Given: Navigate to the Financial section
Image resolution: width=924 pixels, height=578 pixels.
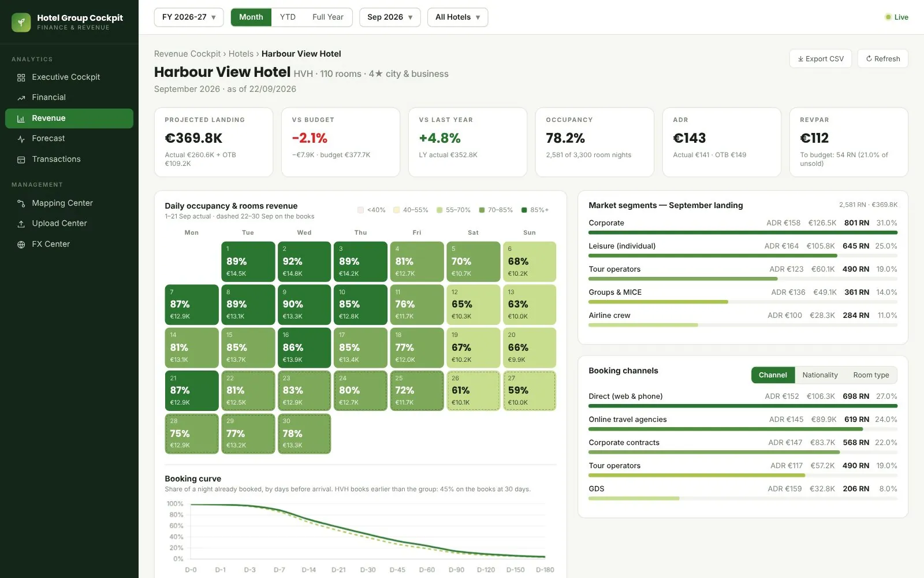Looking at the screenshot, I should click(69, 98).
